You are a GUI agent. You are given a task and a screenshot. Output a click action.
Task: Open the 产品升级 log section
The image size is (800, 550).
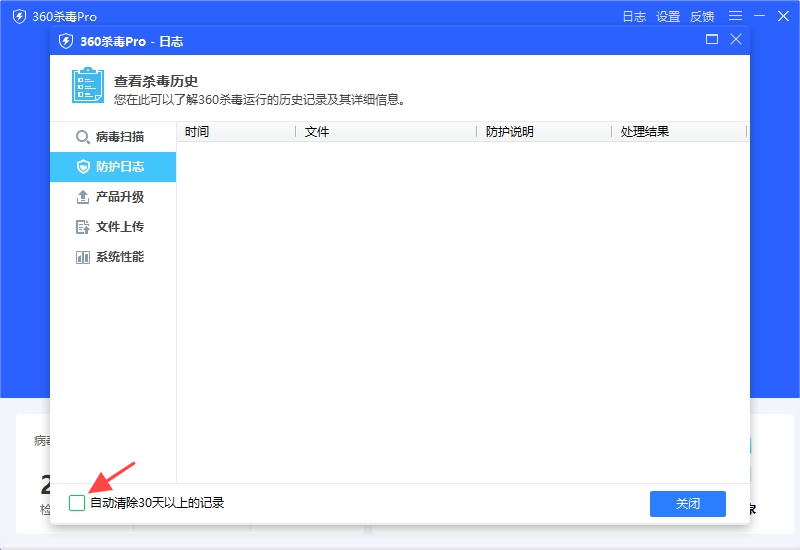point(113,196)
